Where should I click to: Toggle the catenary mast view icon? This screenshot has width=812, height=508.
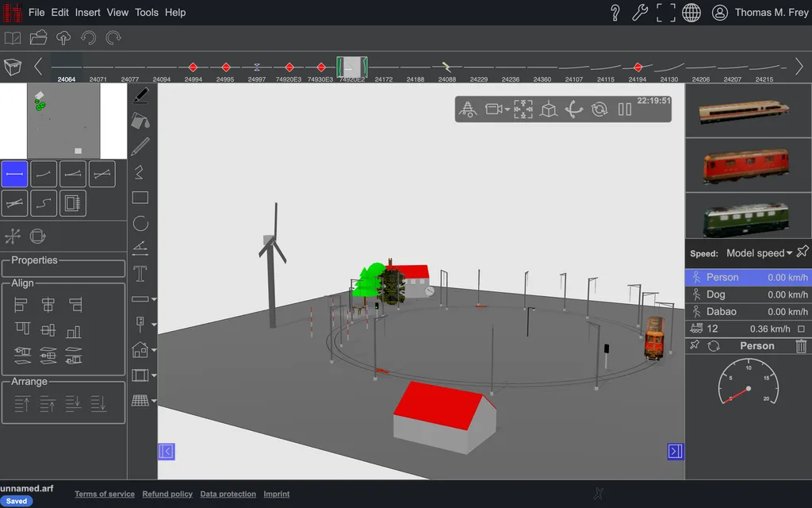pyautogui.click(x=468, y=110)
